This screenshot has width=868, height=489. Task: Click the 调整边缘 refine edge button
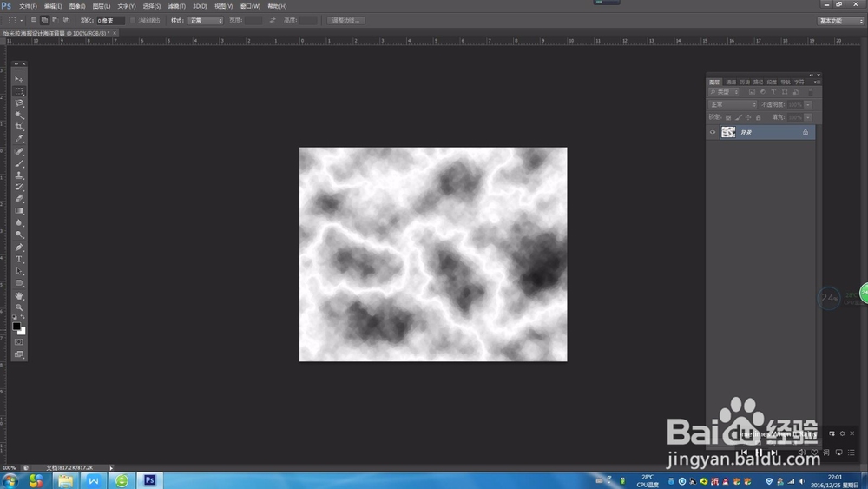[346, 21]
